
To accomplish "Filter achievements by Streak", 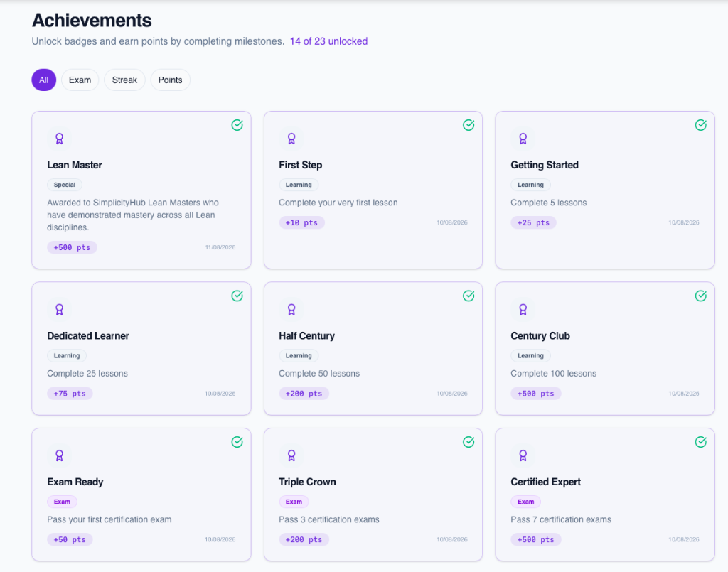I will 124,80.
